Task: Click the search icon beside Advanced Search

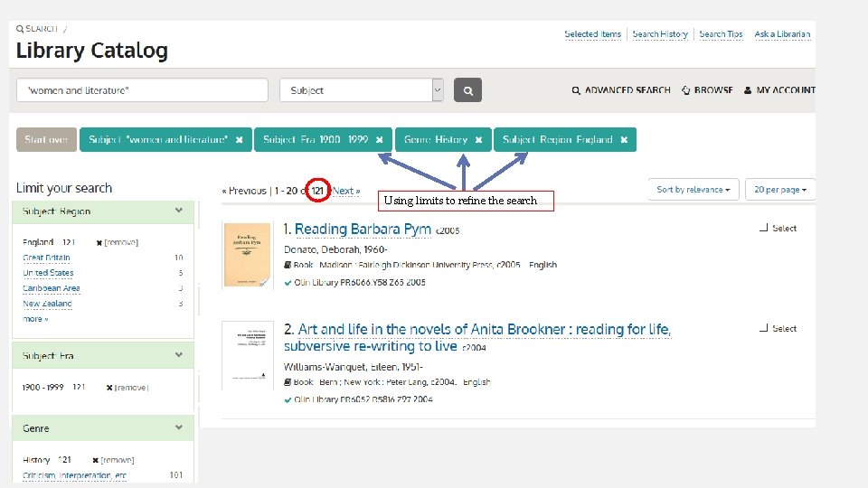Action: coord(576,90)
